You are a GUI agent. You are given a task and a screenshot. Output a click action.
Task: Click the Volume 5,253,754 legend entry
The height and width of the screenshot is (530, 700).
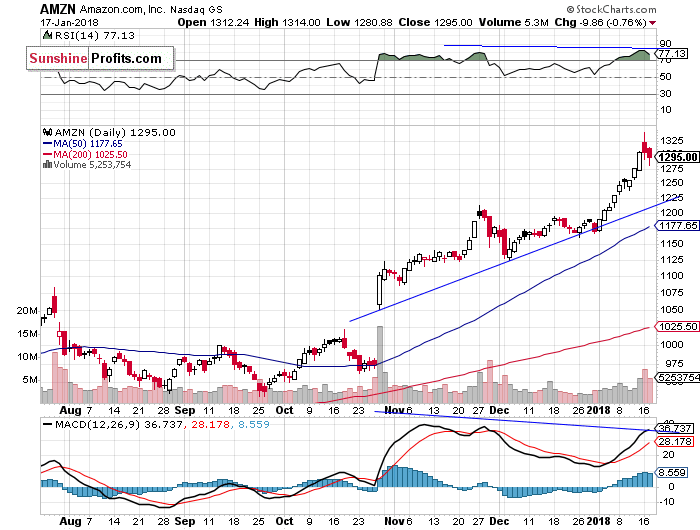tap(92, 165)
